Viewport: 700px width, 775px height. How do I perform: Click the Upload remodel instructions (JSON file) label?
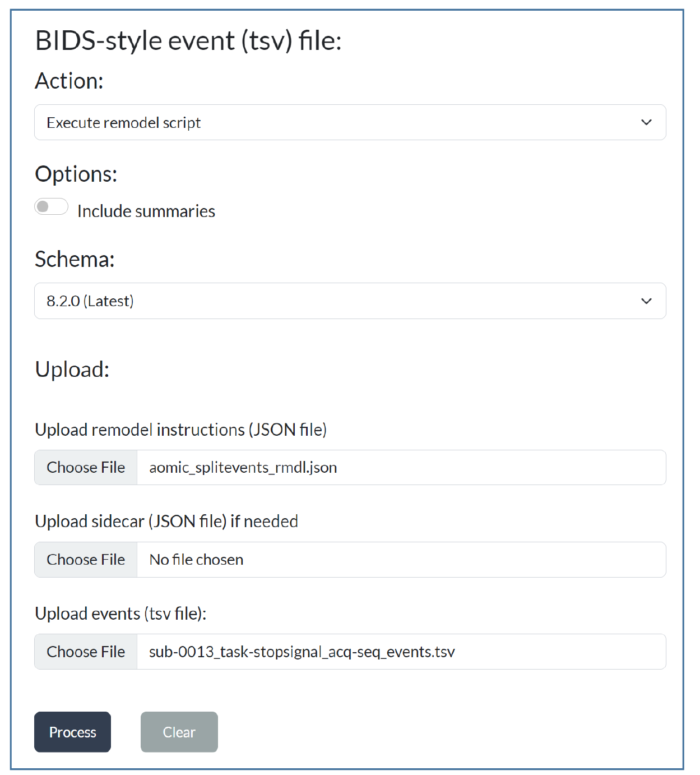coord(180,430)
